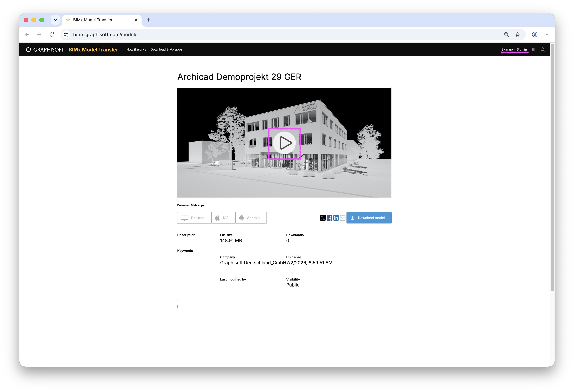Download the BIMx iOS app
574x392 pixels.
point(223,218)
